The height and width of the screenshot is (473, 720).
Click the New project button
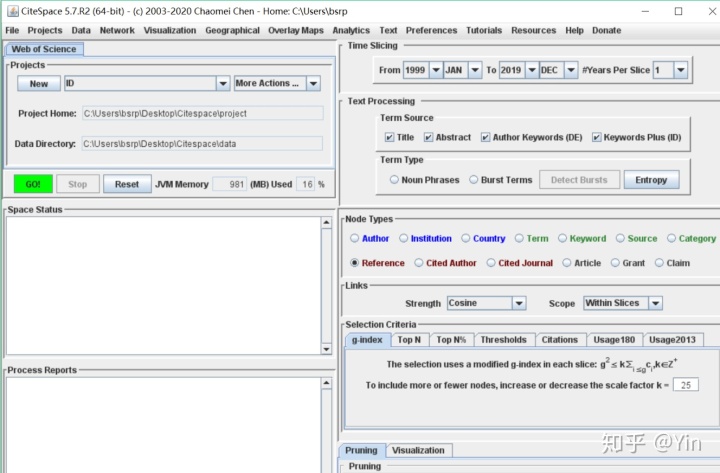tap(39, 84)
